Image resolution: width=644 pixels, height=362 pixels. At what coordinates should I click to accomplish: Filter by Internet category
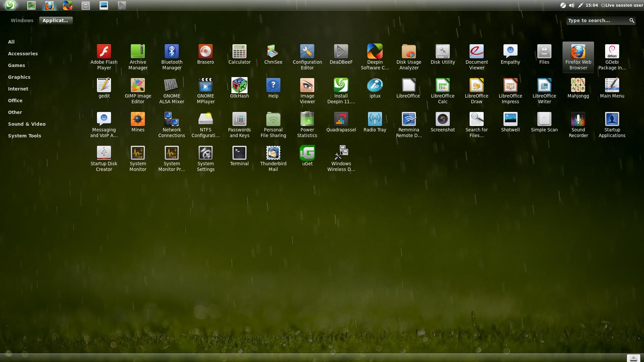pyautogui.click(x=18, y=89)
